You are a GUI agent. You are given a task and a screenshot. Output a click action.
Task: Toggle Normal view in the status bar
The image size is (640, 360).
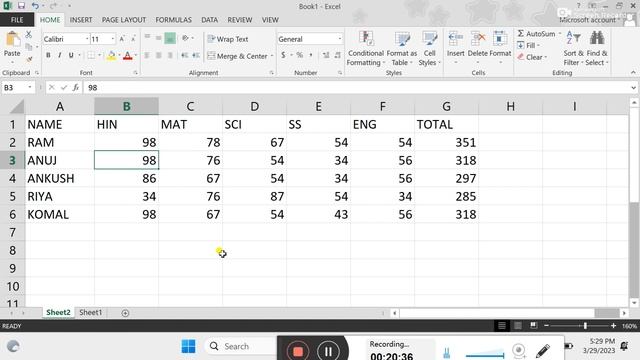[x=502, y=326]
